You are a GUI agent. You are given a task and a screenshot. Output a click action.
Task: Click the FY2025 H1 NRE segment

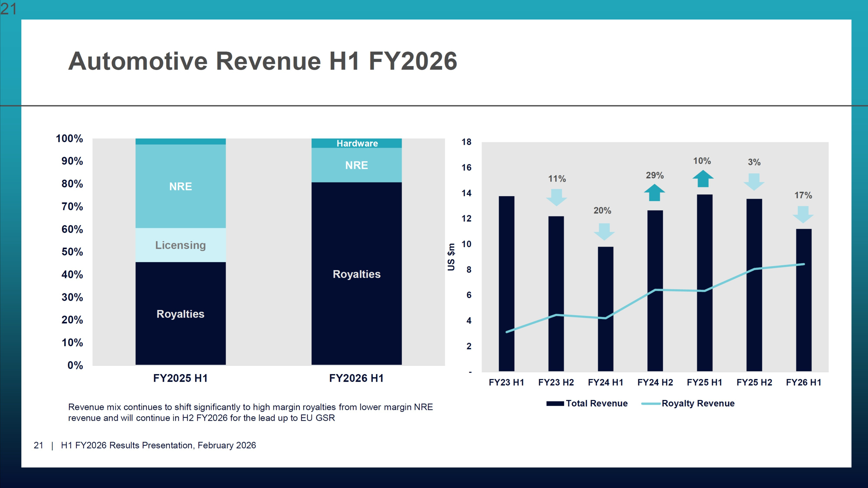click(180, 186)
